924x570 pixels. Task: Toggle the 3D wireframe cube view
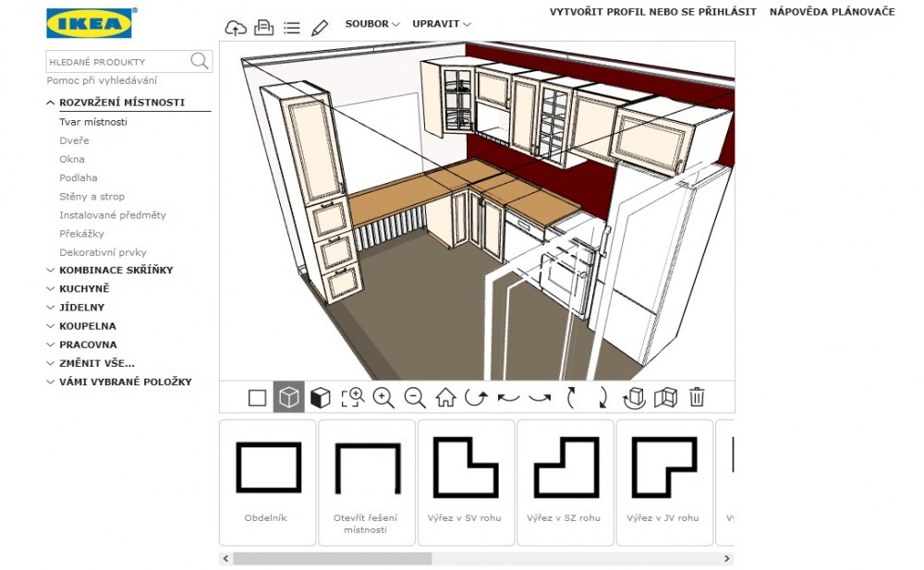[289, 397]
